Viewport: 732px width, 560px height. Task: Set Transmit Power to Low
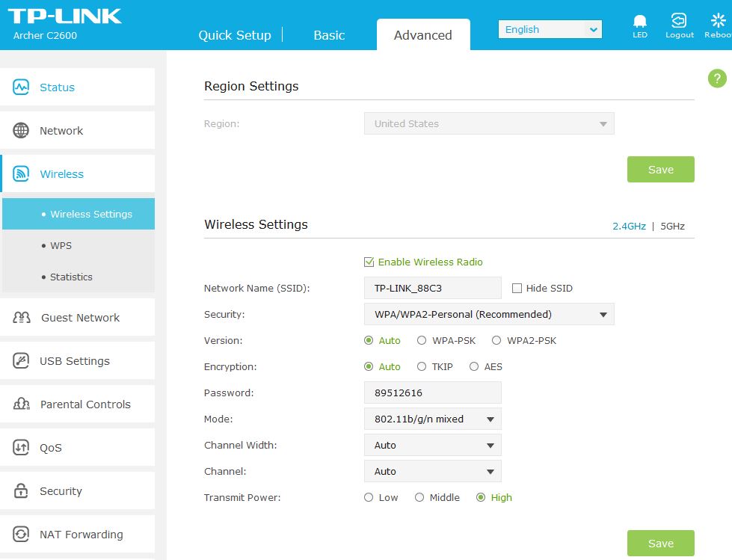pyautogui.click(x=369, y=497)
